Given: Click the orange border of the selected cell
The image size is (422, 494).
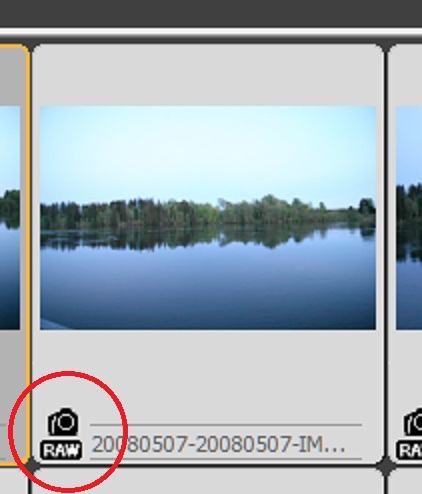Looking at the screenshot, I should (28, 253).
